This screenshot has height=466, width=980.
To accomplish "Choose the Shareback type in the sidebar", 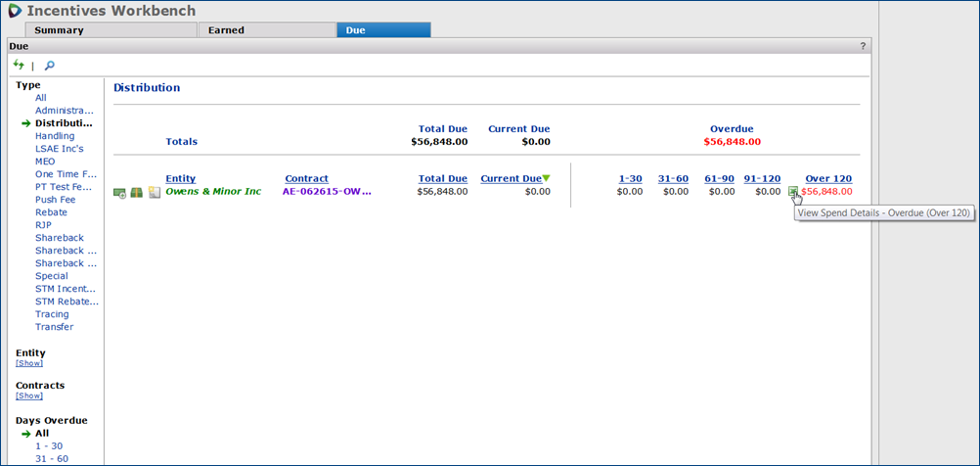I will click(60, 238).
